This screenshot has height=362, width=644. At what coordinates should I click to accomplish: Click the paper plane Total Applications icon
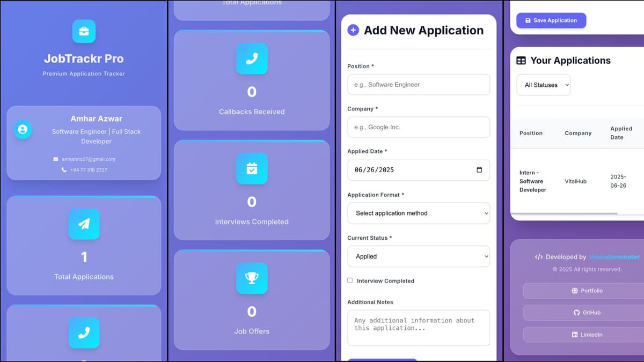pyautogui.click(x=84, y=224)
